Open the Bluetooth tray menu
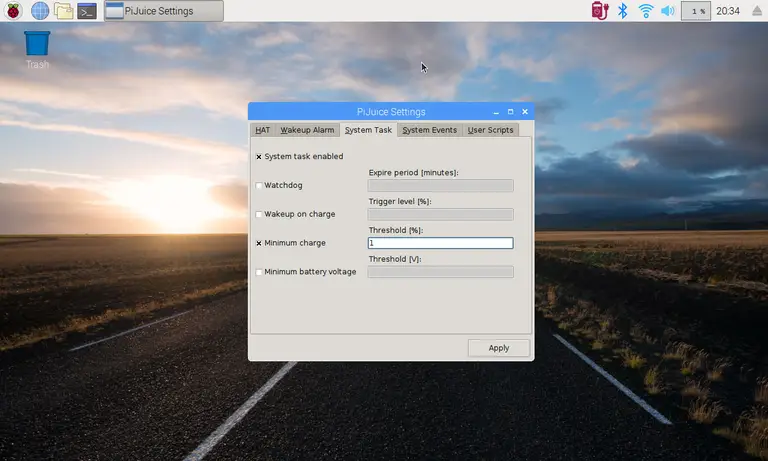 pos(622,11)
